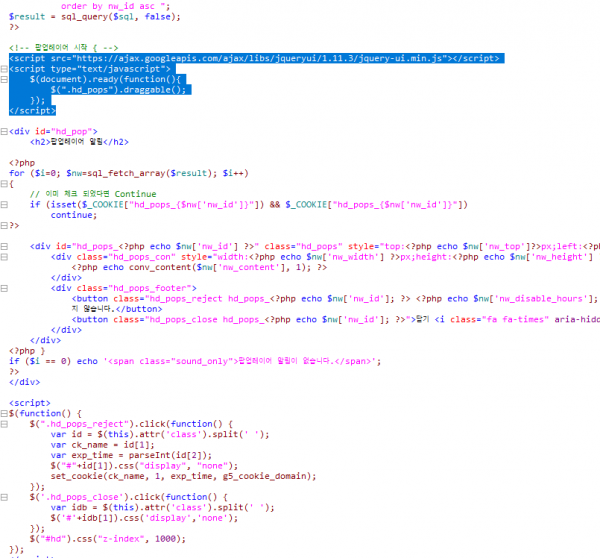The height and width of the screenshot is (558, 600).
Task: Collapse the .hd_pops_reject click handler fold marker
Action: [4, 424]
